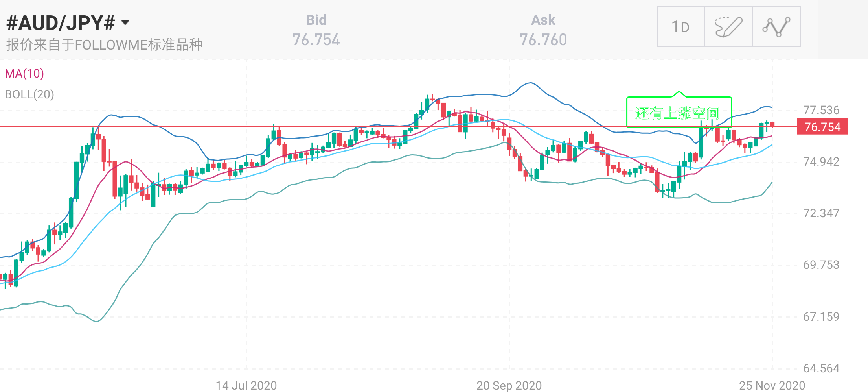This screenshot has height=392, width=868.
Task: Open the 1D timeframe selector
Action: [x=680, y=27]
